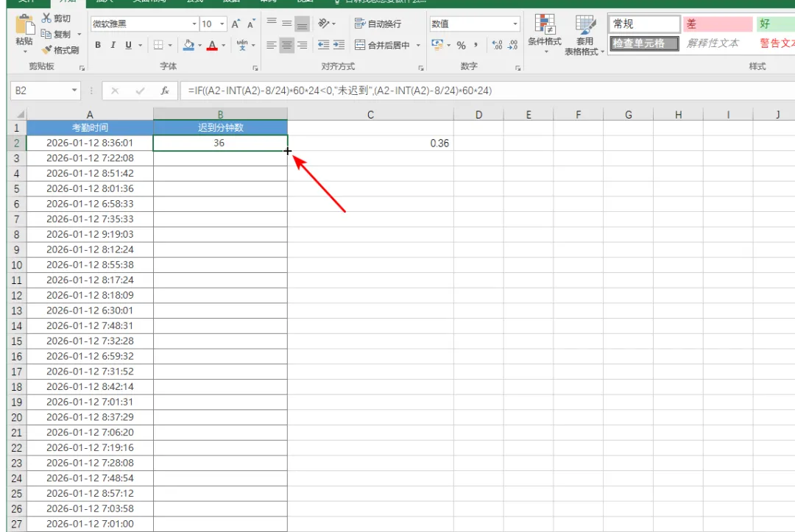Select column C header
795x532 pixels.
[x=370, y=115]
